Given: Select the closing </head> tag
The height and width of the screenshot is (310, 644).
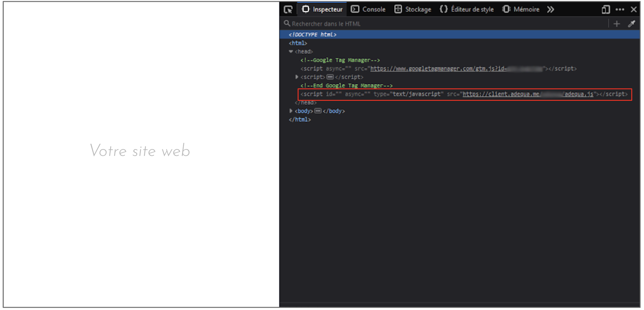Looking at the screenshot, I should tap(305, 103).
